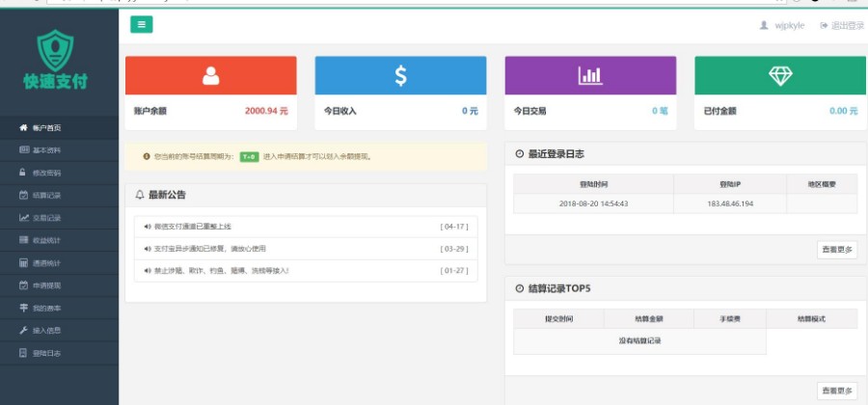Click the bell icon next to 最新公告
868x405 pixels.
click(x=140, y=195)
